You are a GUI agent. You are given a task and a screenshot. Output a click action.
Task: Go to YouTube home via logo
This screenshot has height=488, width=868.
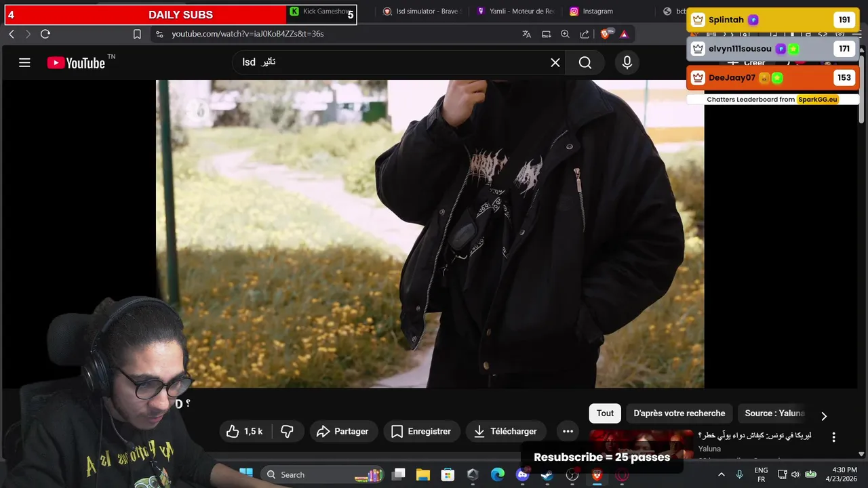click(x=76, y=63)
